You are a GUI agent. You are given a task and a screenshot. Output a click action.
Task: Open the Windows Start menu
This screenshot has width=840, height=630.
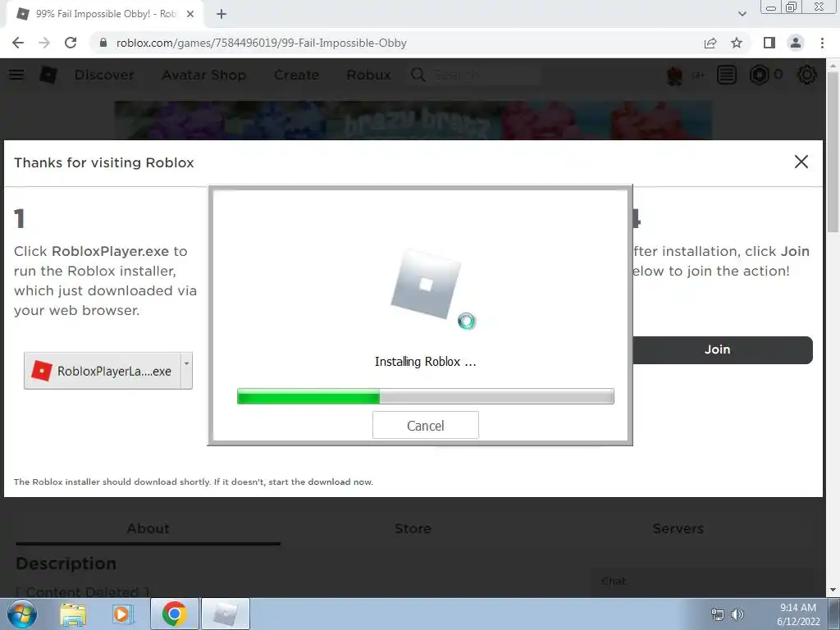point(22,614)
